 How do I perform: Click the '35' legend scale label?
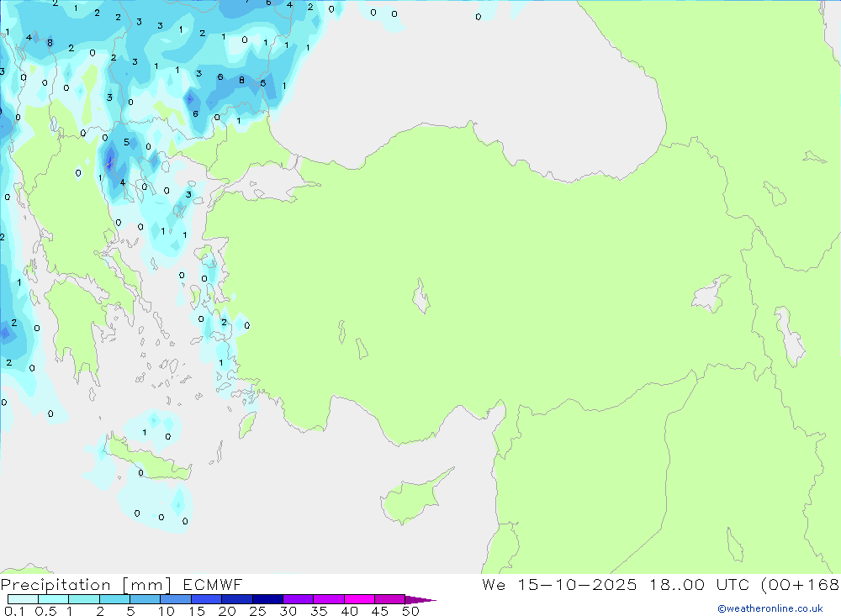click(x=319, y=611)
